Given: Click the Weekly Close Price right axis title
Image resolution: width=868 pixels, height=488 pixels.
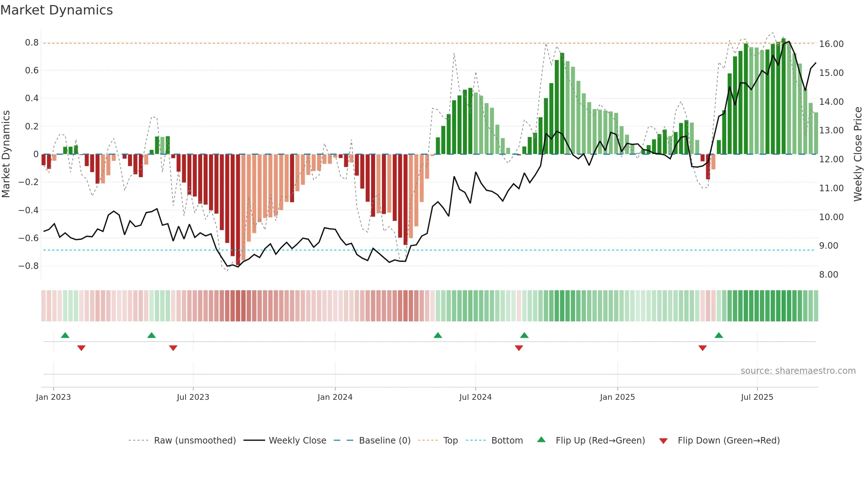Looking at the screenshot, I should click(858, 154).
